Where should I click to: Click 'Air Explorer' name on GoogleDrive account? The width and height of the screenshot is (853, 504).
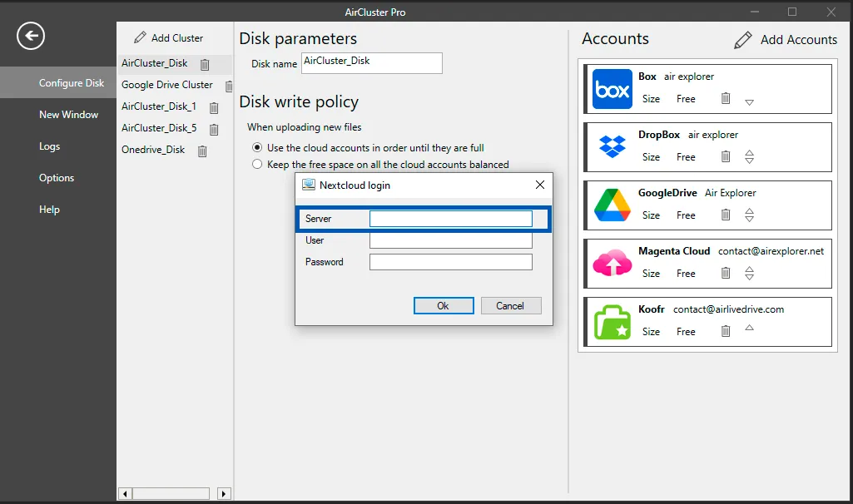tap(730, 193)
